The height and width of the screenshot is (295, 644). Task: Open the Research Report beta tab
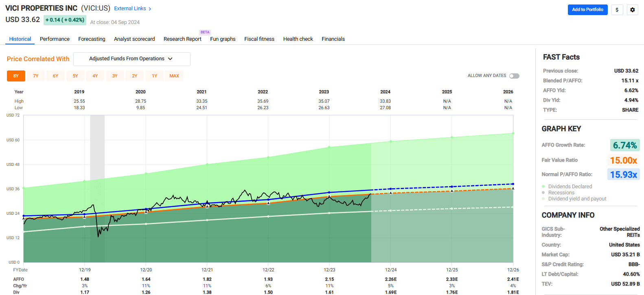point(182,39)
